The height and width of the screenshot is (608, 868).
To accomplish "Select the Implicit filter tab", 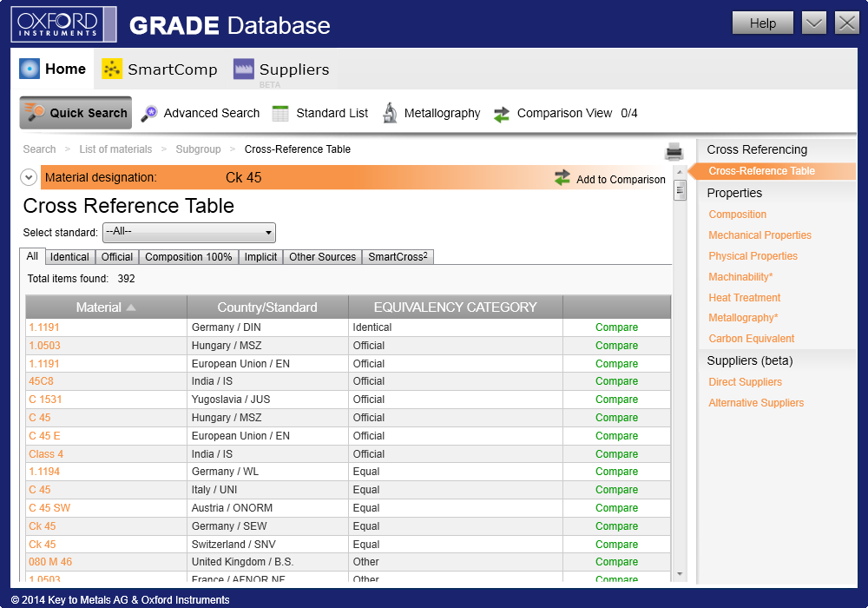I will [x=260, y=257].
